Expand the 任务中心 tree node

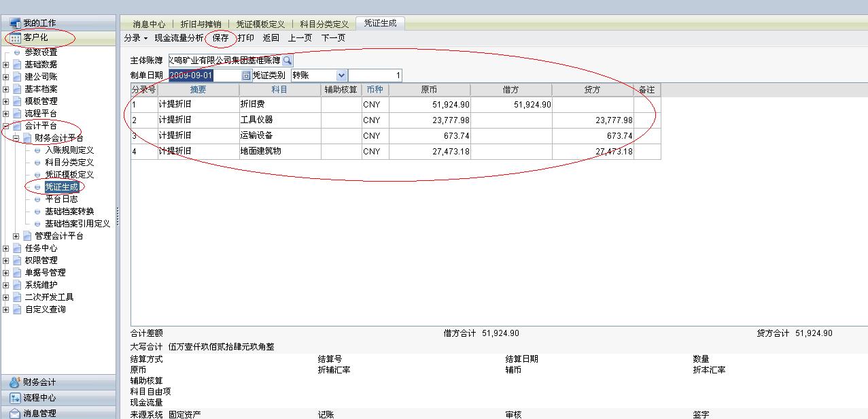pos(6,248)
